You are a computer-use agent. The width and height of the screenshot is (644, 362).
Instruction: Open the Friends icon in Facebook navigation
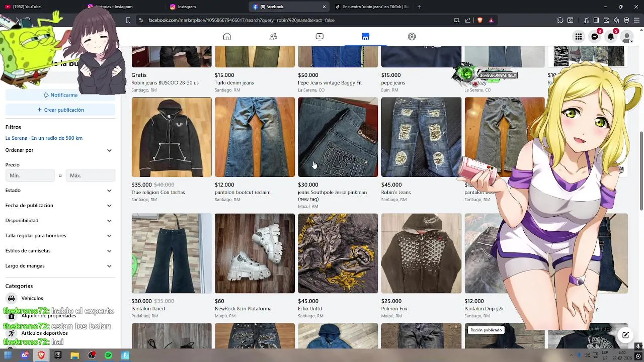point(273,37)
